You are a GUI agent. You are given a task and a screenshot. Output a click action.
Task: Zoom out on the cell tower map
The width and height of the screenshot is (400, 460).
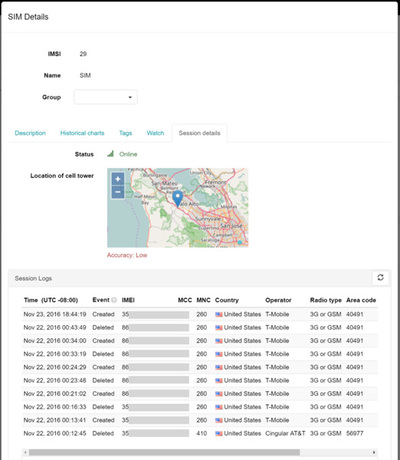coord(118,192)
